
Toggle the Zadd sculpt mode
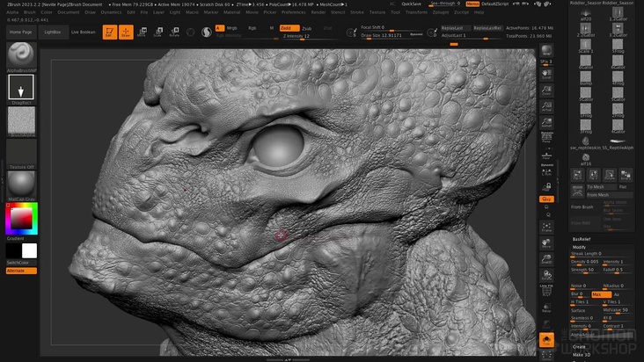click(288, 28)
